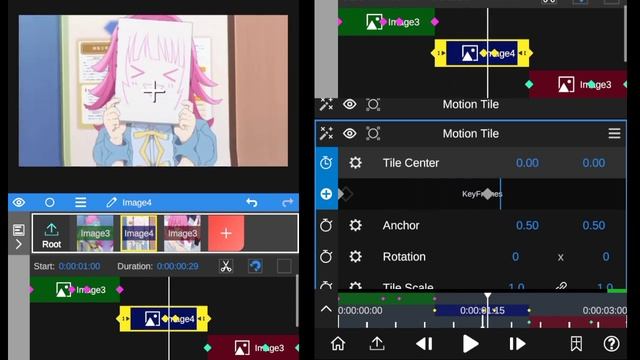Add a keyframe with blue plus button
This screenshot has height=360, width=640.
[x=326, y=194]
